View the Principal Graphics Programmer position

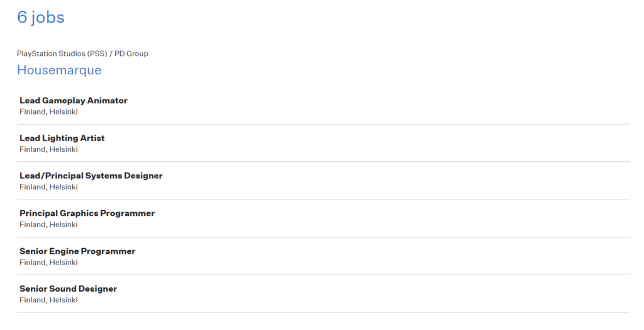pyautogui.click(x=87, y=213)
